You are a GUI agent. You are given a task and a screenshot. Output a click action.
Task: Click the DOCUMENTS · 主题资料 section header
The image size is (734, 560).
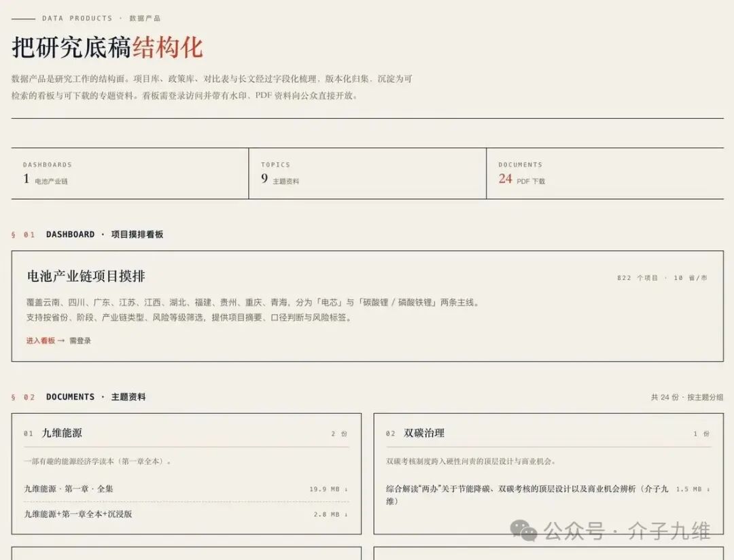pos(96,397)
